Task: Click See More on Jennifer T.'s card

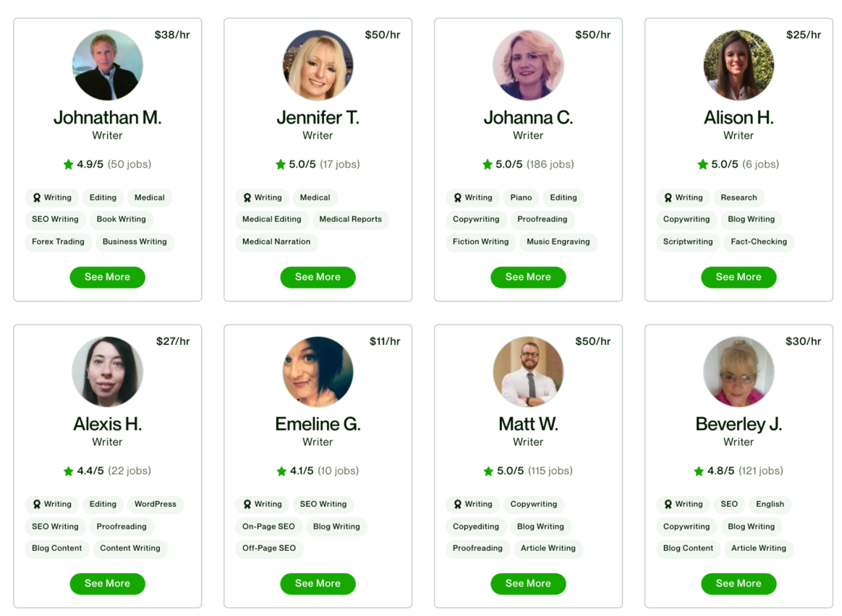Action: tap(318, 277)
